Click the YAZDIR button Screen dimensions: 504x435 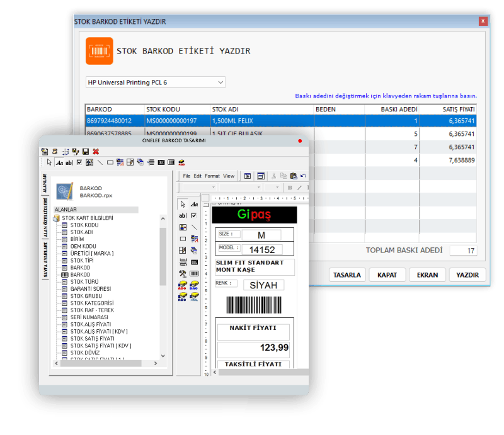click(x=467, y=275)
